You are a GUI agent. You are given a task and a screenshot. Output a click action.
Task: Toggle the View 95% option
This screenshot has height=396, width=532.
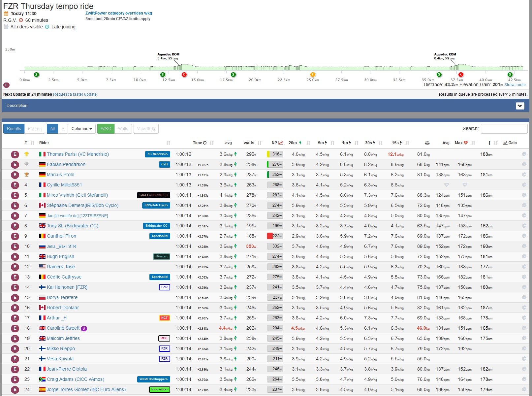click(146, 129)
